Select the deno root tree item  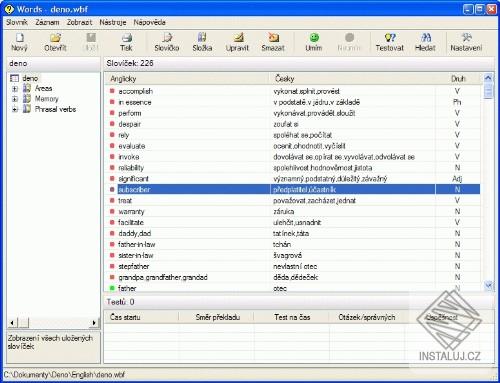tap(30, 78)
